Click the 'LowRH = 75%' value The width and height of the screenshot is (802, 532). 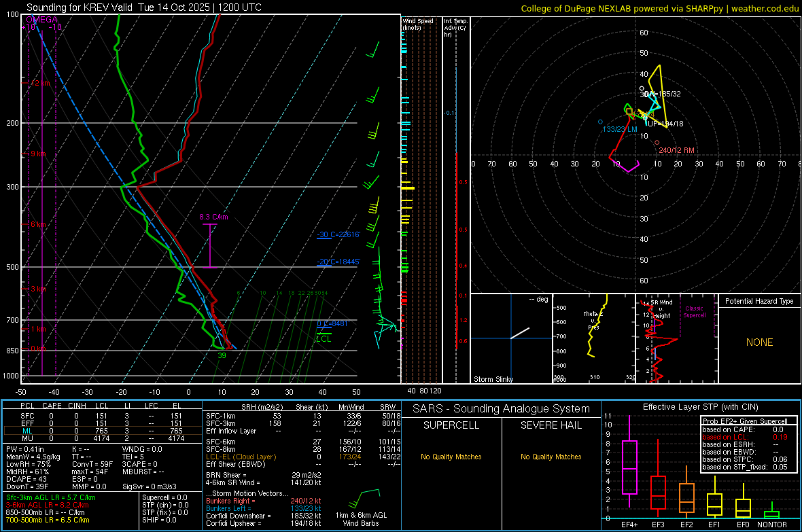click(x=28, y=464)
